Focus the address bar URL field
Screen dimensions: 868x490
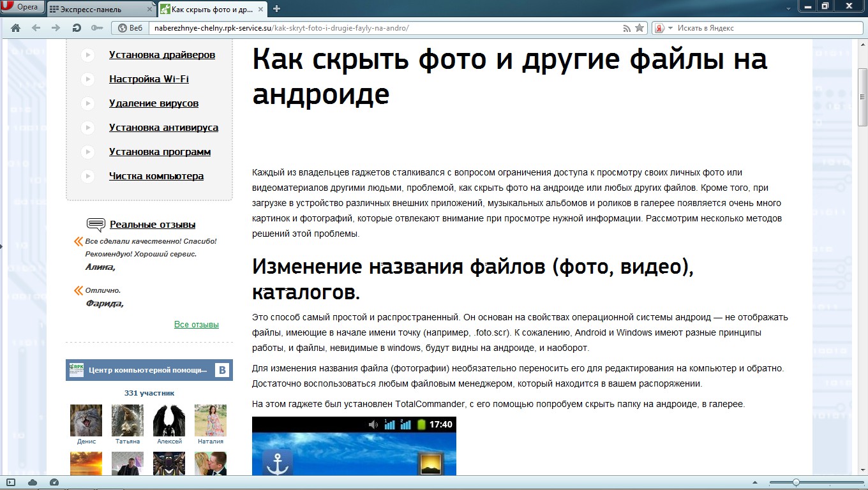coord(385,28)
